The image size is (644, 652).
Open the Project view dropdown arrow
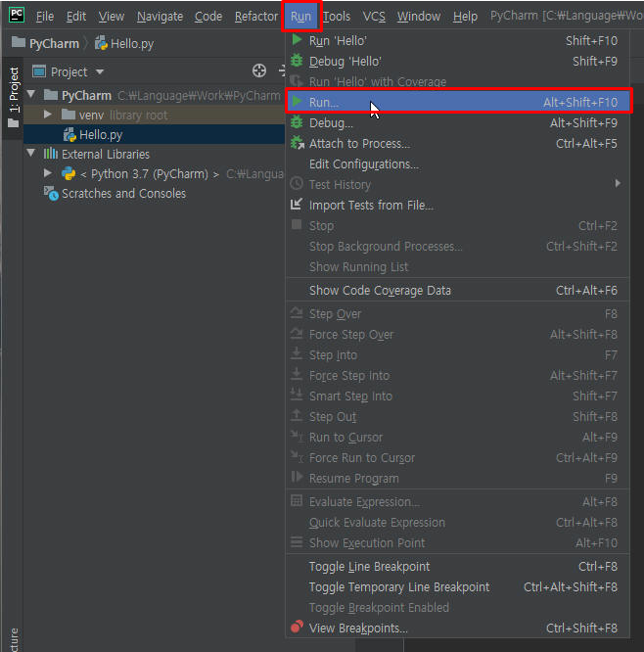[100, 71]
